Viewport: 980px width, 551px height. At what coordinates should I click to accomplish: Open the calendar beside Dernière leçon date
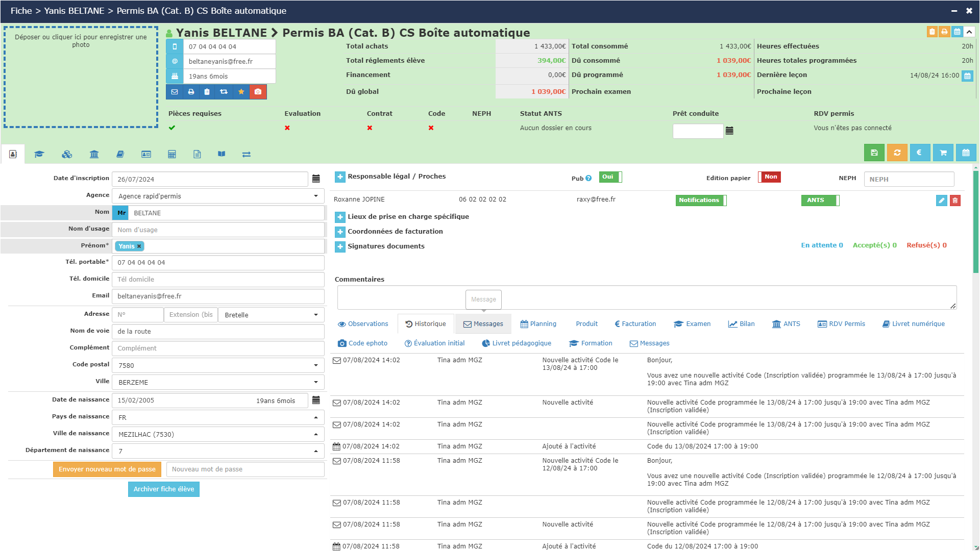967,76
